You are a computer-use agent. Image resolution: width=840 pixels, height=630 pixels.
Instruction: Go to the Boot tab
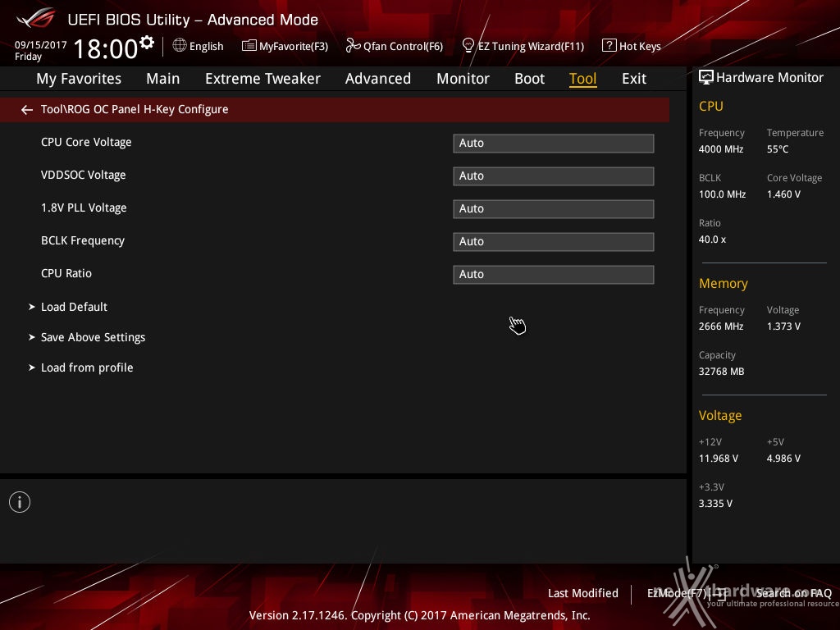[529, 79]
